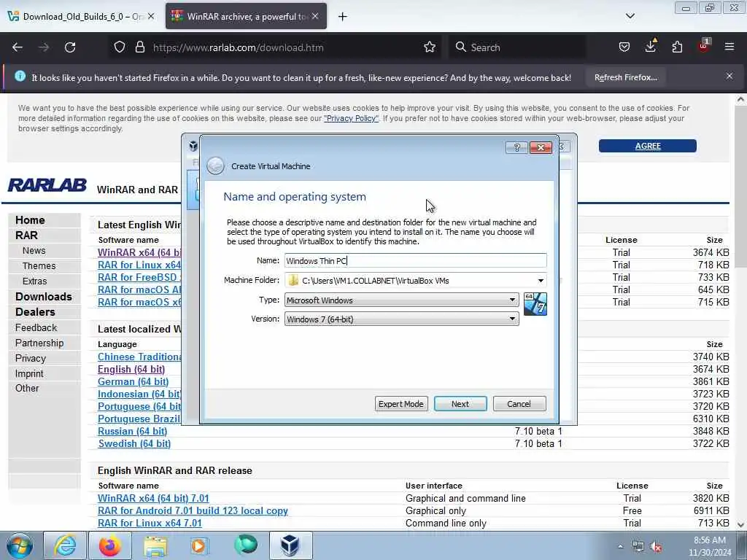The height and width of the screenshot is (560, 747).
Task: Open the tracking protection shield icon
Action: [x=120, y=47]
